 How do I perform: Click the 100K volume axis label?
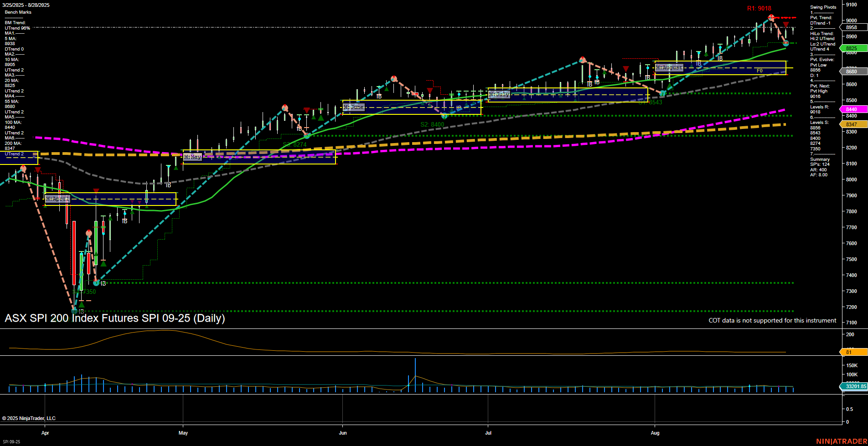coord(852,374)
